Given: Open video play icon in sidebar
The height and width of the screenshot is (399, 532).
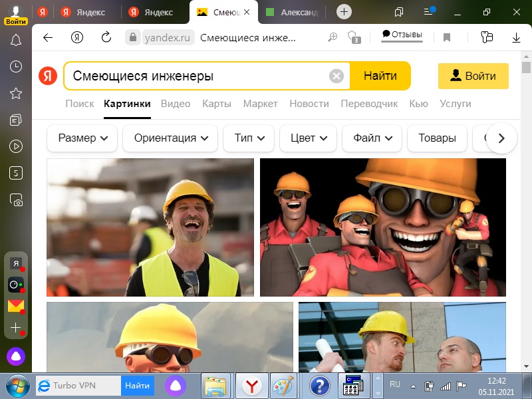Looking at the screenshot, I should (x=15, y=146).
